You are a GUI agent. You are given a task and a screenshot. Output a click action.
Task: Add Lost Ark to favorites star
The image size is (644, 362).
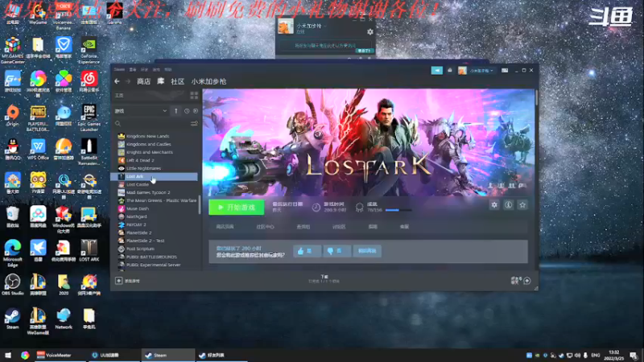coord(522,205)
